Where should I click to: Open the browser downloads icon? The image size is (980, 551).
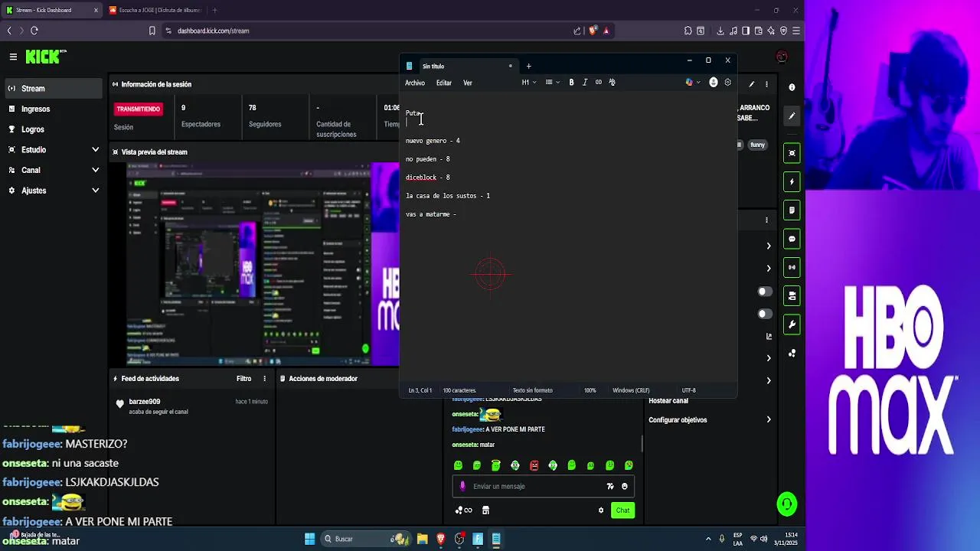point(720,31)
